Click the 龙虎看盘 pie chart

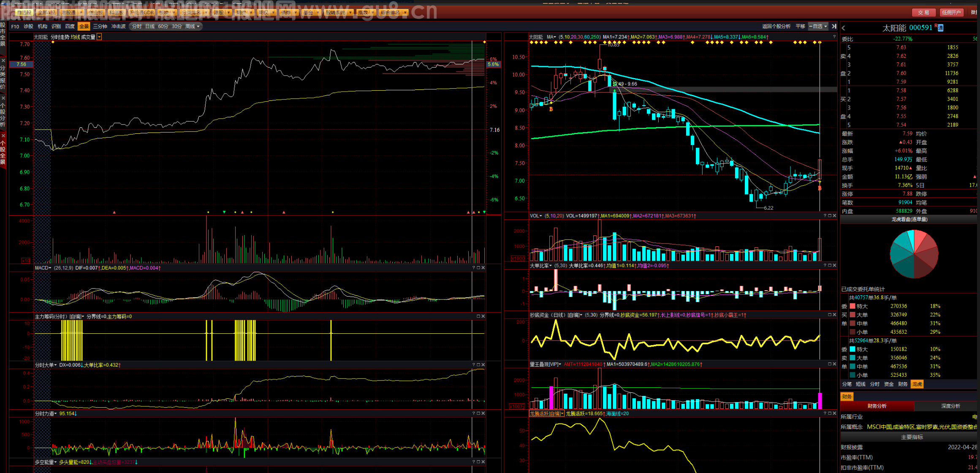click(x=914, y=254)
